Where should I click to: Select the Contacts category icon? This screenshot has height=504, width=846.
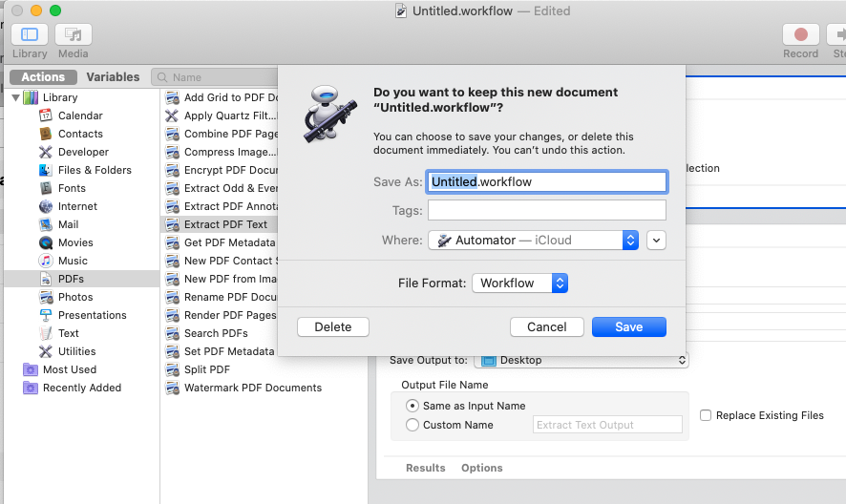pyautogui.click(x=46, y=134)
